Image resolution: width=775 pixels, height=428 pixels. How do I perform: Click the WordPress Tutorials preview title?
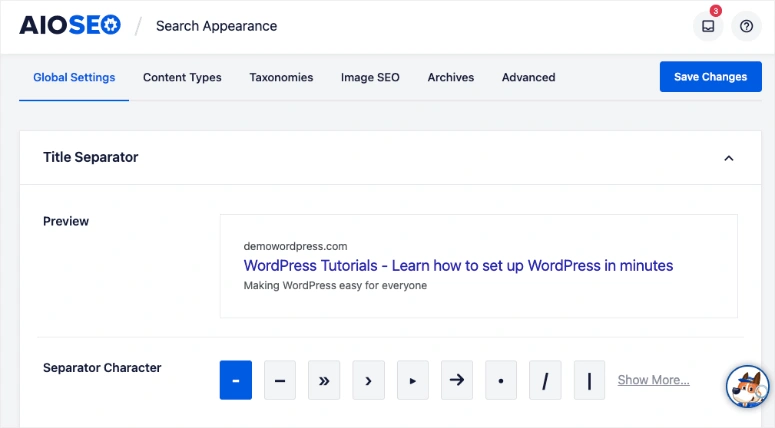click(458, 266)
